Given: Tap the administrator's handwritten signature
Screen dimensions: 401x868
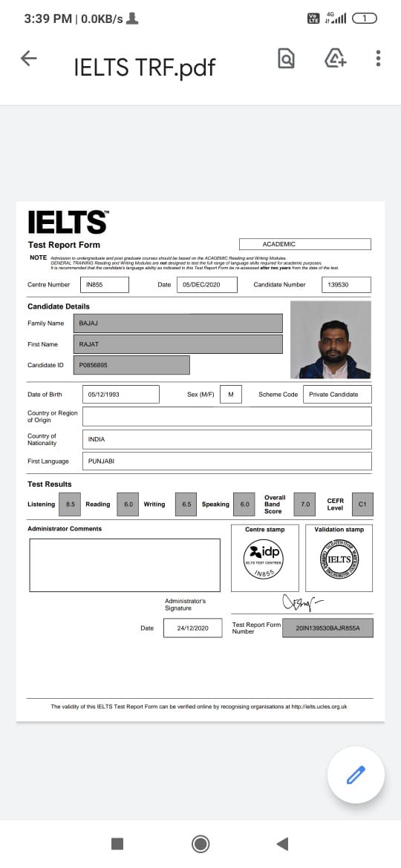Looking at the screenshot, I should click(301, 602).
